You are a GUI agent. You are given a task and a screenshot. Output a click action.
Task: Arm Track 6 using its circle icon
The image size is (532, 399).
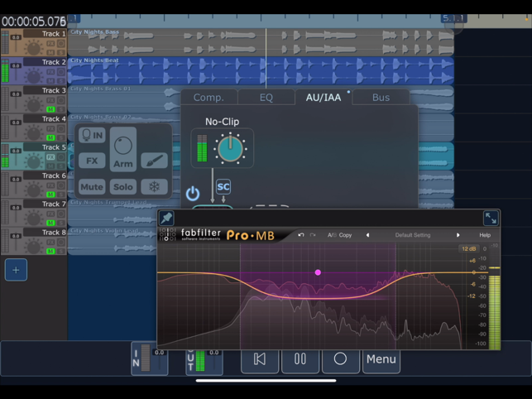[60, 185]
